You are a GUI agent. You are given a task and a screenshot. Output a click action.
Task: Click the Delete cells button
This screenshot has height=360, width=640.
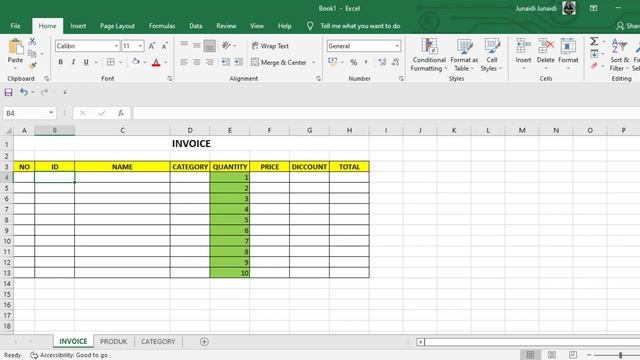(x=545, y=54)
